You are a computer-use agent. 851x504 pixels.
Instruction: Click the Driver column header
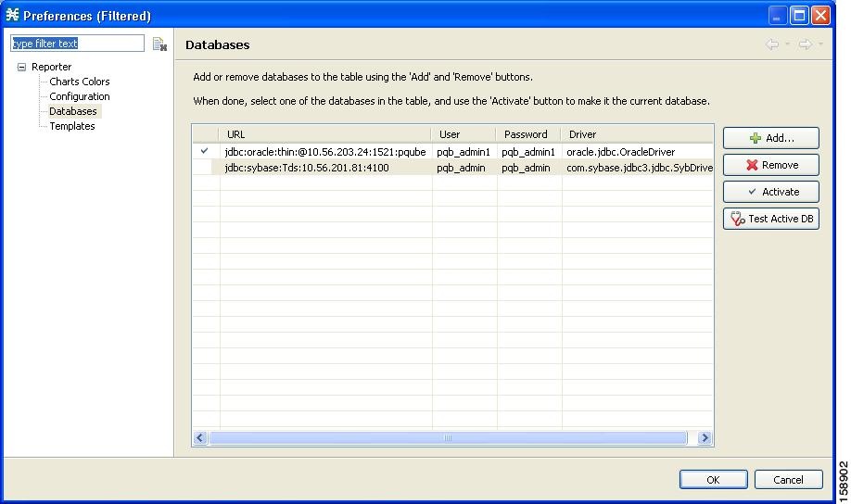(x=637, y=134)
